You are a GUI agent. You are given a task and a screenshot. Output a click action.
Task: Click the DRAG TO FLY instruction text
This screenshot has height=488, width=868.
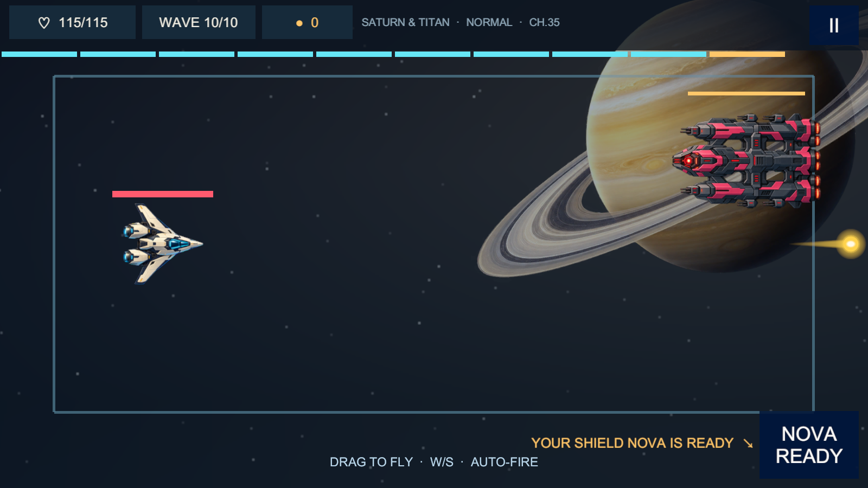pos(371,462)
